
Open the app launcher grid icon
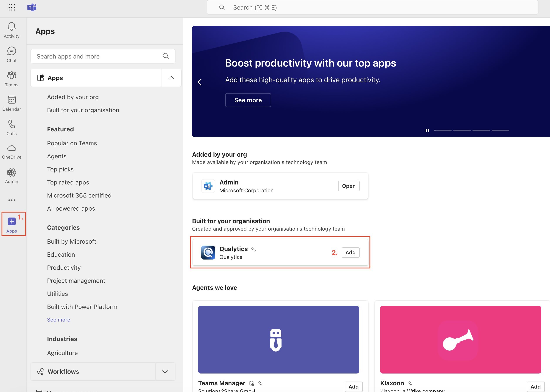(x=12, y=7)
